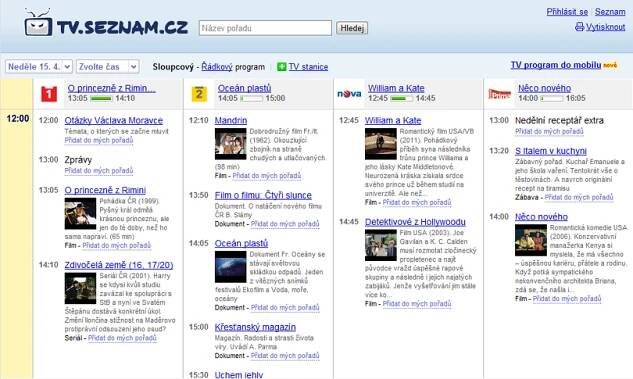633x379 pixels.
Task: Click the printer icon beside Vytisknout
Action: pyautogui.click(x=579, y=27)
